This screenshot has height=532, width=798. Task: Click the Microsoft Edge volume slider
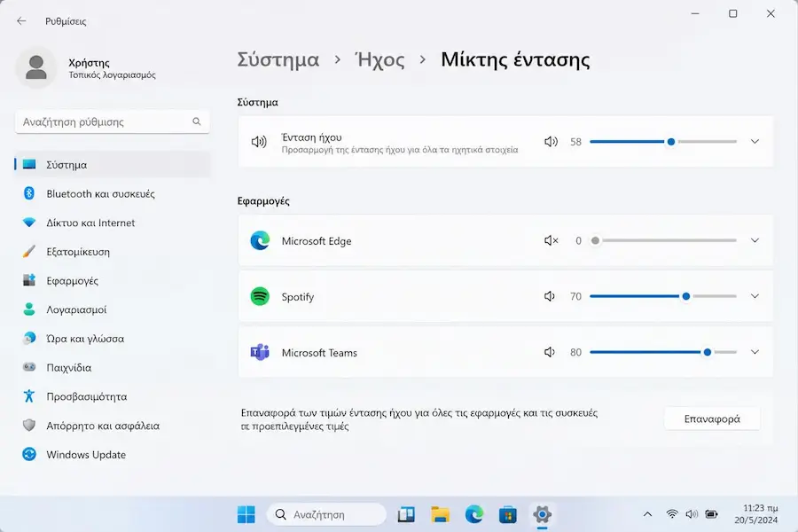tap(663, 240)
